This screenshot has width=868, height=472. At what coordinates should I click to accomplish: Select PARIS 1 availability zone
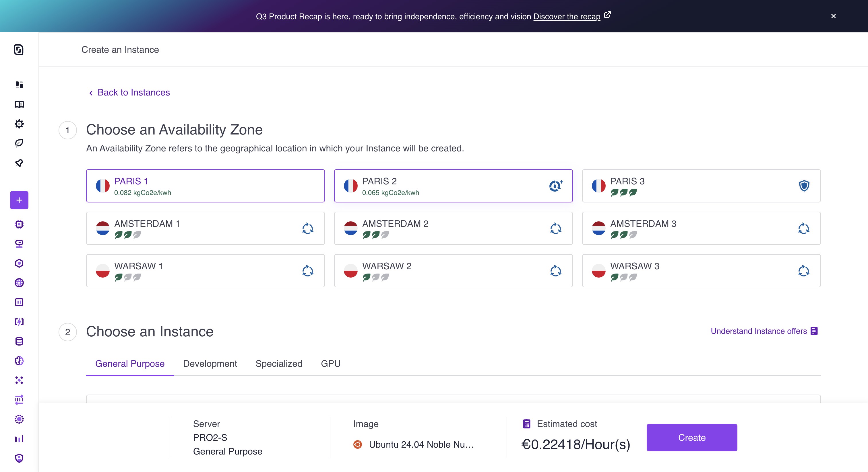point(205,186)
